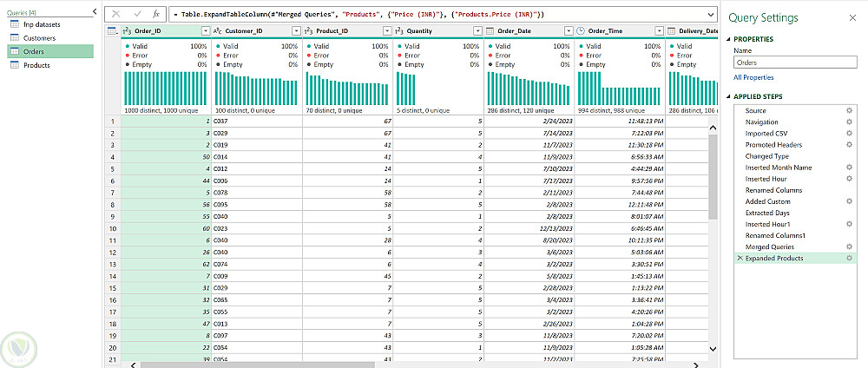Select the Changed Type applied step
Image resolution: width=868 pixels, height=368 pixels.
766,156
